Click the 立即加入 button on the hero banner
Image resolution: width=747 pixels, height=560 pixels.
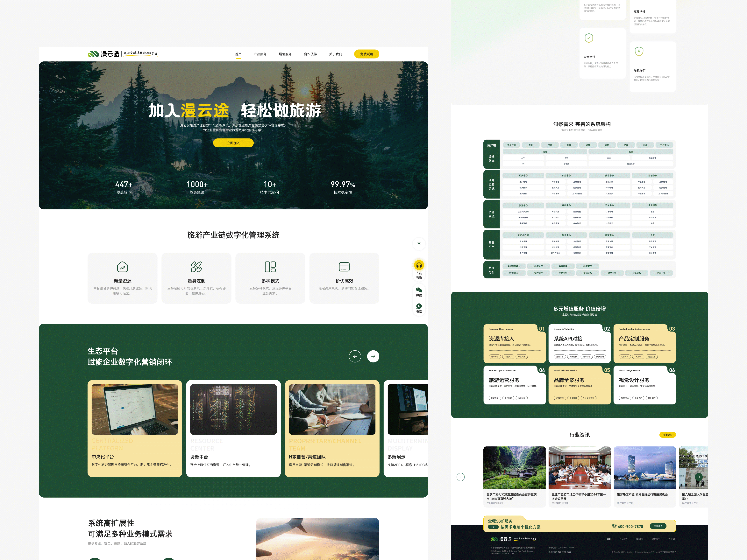click(x=233, y=143)
